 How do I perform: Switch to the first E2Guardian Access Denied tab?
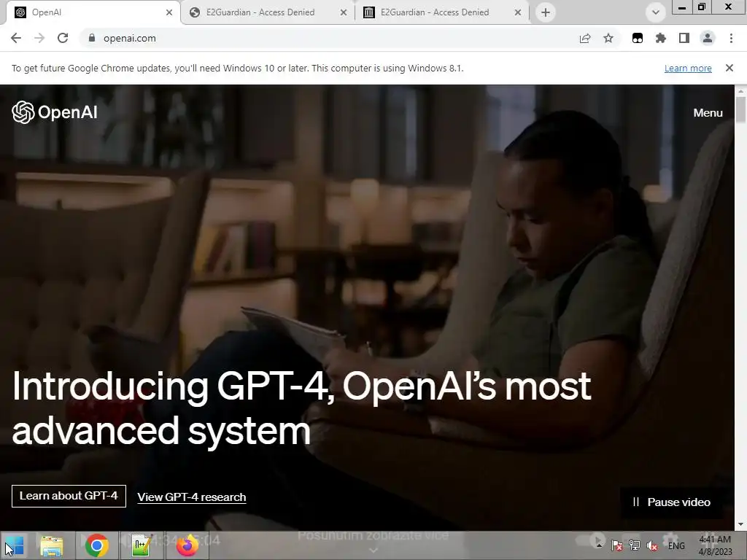(268, 12)
